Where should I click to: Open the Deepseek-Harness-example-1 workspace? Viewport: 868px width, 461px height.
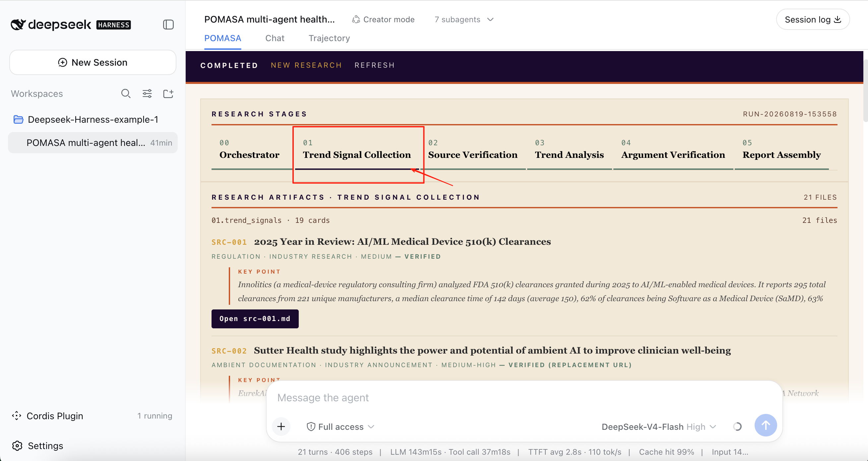point(93,119)
